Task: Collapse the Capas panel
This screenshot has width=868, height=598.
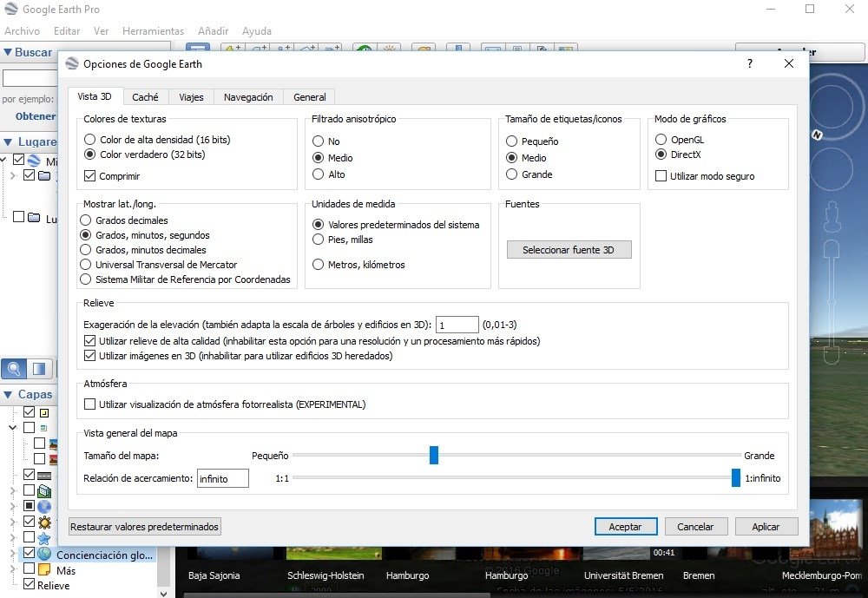Action: (x=8, y=395)
